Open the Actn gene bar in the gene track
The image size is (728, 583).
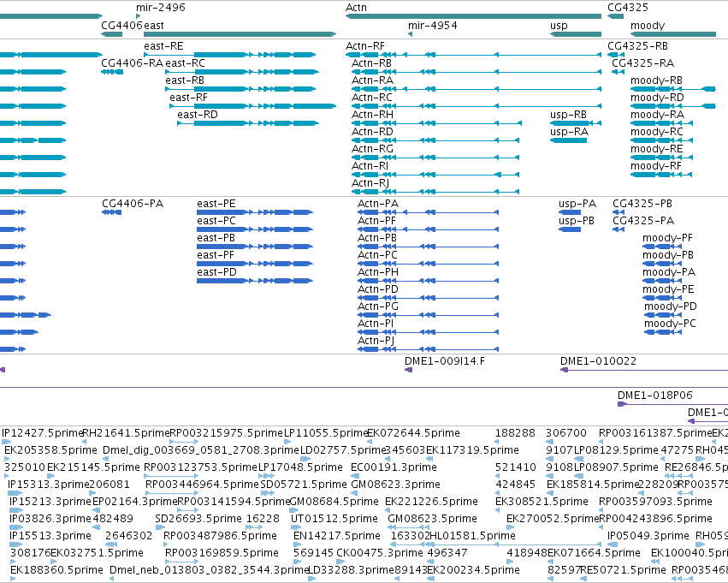474,16
